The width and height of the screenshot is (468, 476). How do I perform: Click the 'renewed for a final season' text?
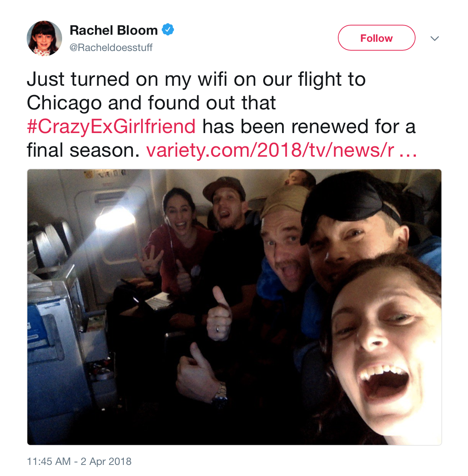221,139
